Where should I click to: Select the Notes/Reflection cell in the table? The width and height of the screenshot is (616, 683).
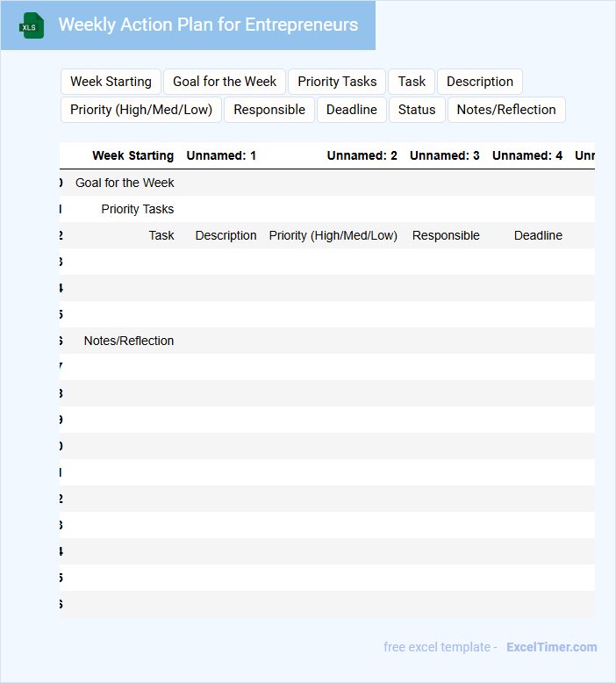(129, 341)
